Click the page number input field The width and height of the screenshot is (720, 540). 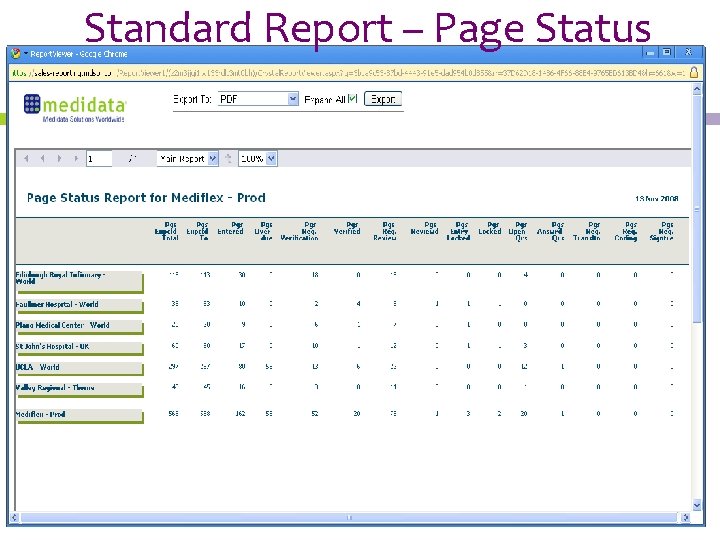[99, 159]
